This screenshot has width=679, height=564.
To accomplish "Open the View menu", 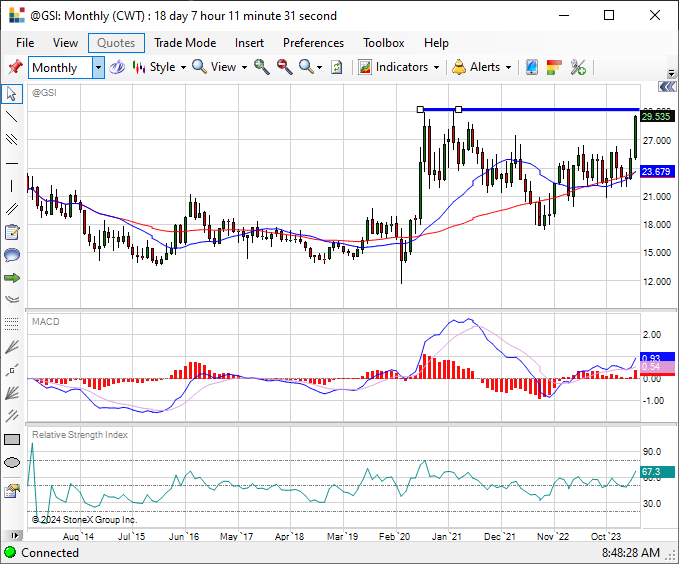I will [65, 43].
